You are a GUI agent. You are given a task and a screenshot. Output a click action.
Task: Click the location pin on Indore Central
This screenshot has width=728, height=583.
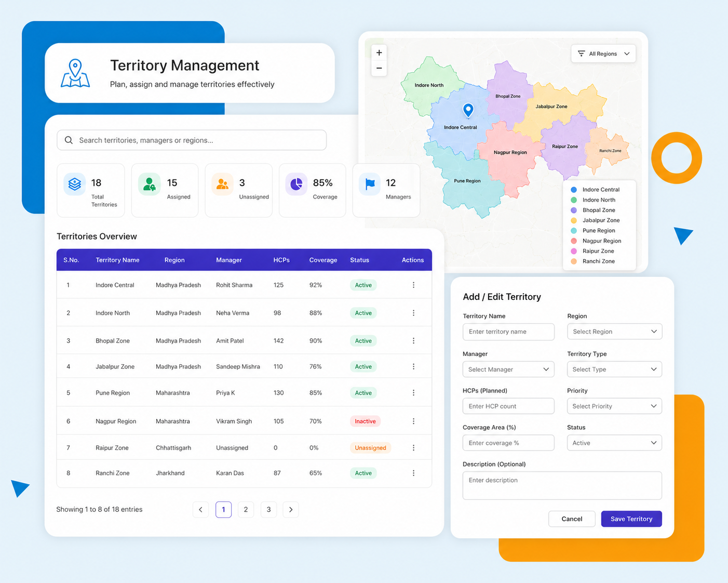click(468, 110)
